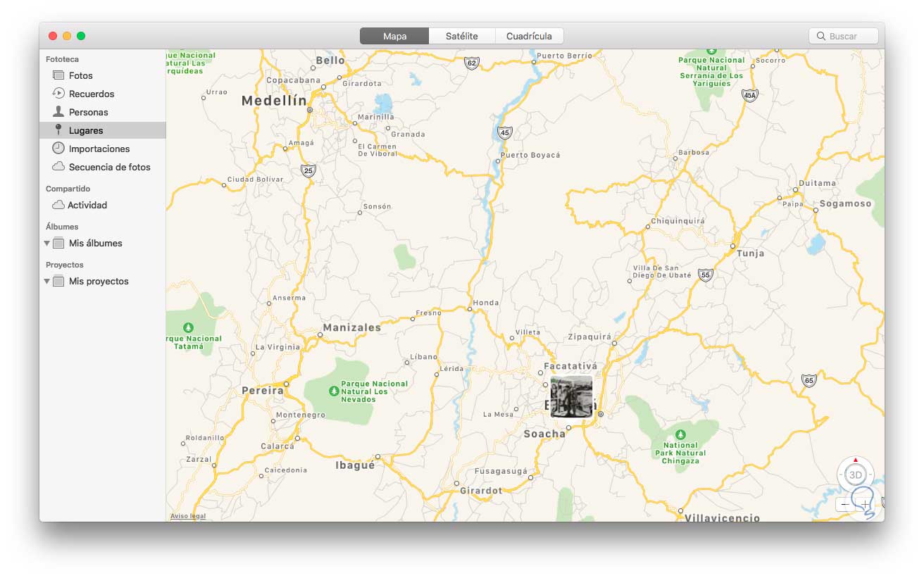
Task: Click the Parque Nacional Tatamá tree icon
Action: coord(188,327)
